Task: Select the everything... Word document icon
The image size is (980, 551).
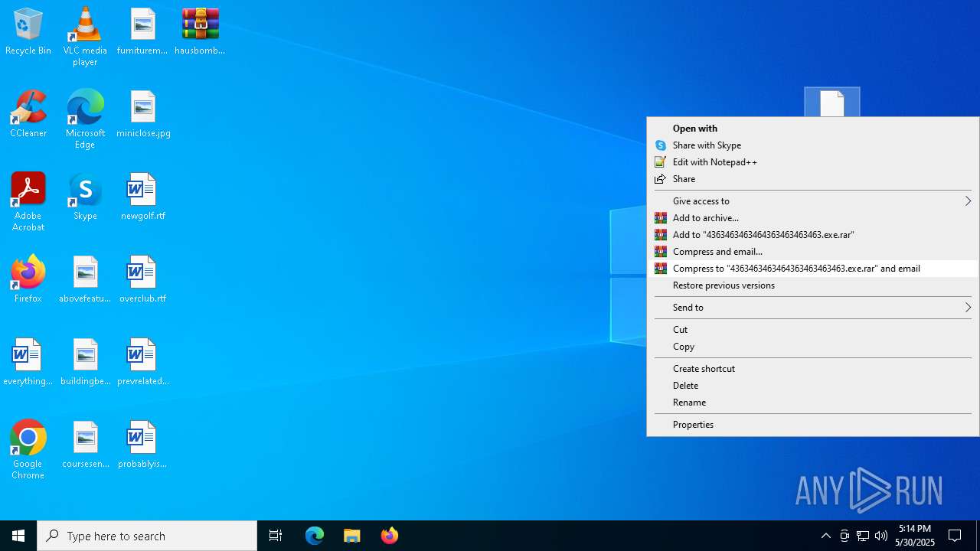Action: (x=28, y=363)
